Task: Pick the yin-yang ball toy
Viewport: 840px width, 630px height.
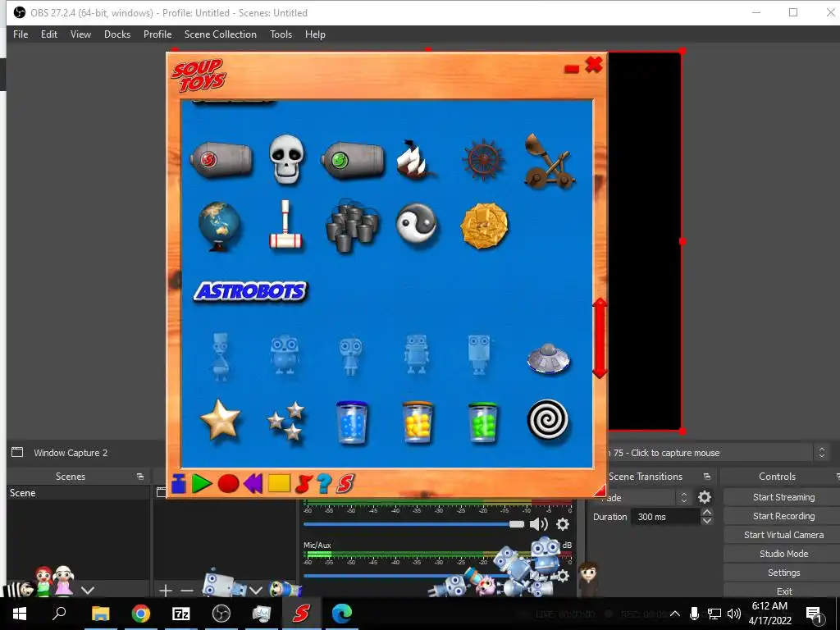Action: point(417,225)
